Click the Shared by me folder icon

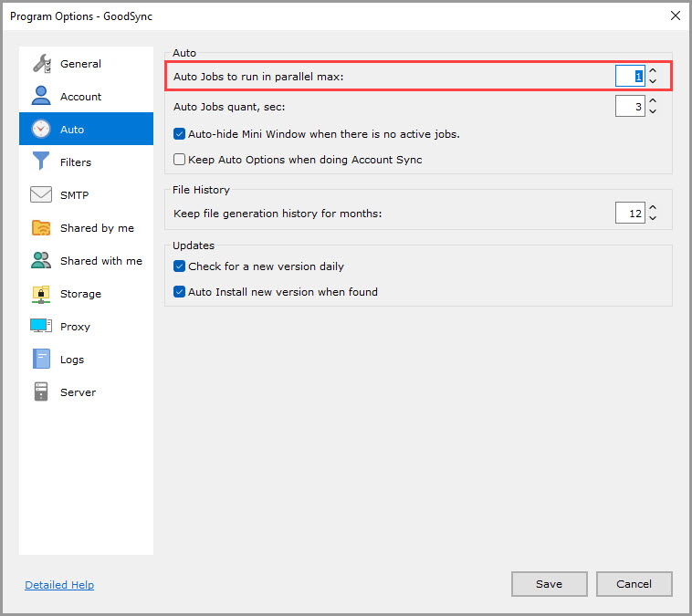(41, 227)
